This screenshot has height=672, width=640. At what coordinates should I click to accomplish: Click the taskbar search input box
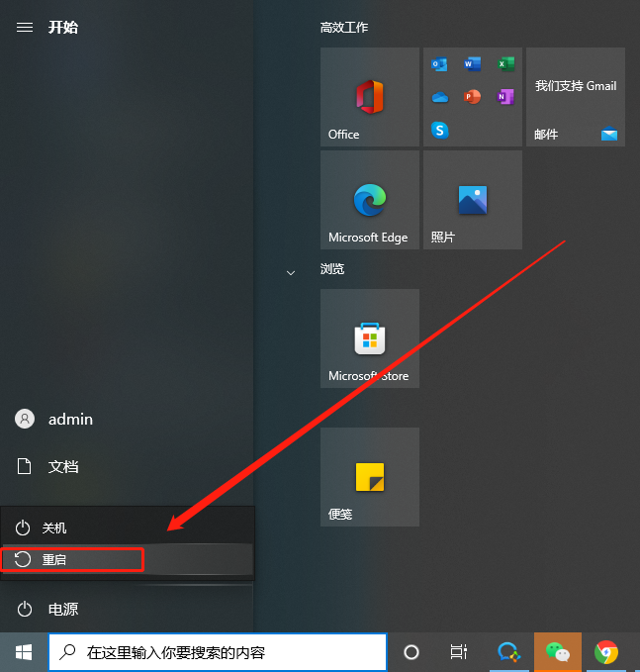[x=218, y=652]
